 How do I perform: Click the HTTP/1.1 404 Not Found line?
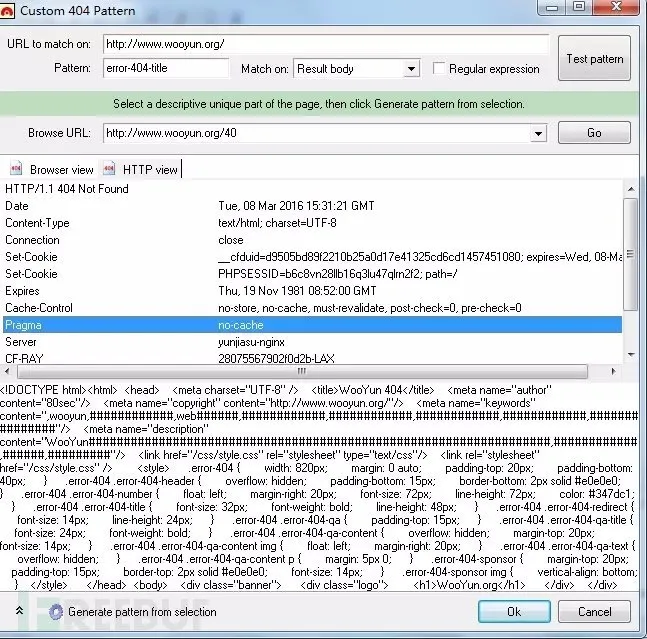pos(67,189)
